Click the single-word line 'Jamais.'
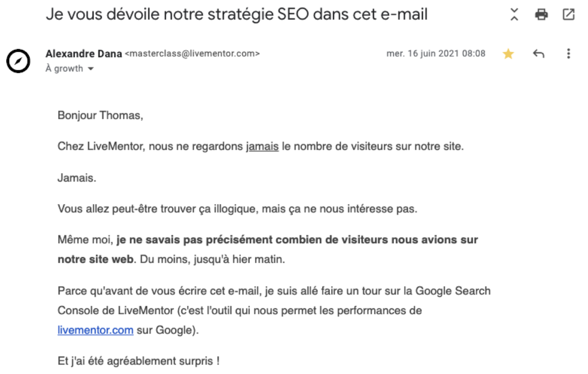This screenshot has width=588, height=374. coord(77,178)
